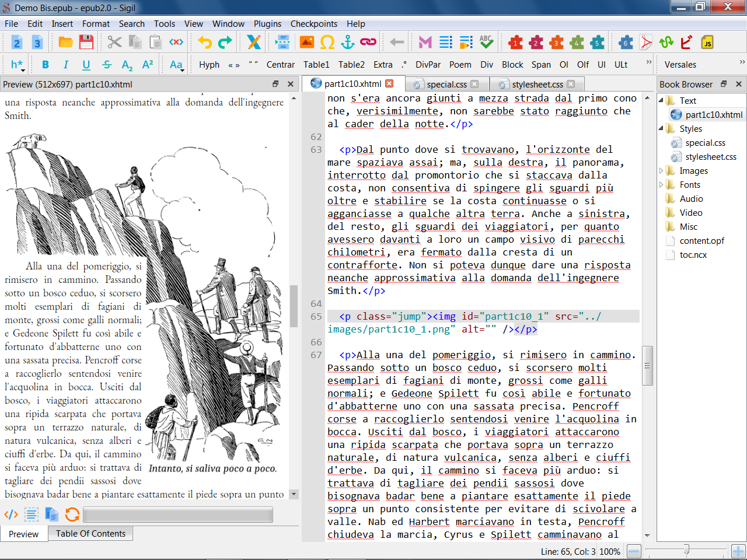Save the book with floppy icon
The height and width of the screenshot is (560, 747).
(x=86, y=42)
